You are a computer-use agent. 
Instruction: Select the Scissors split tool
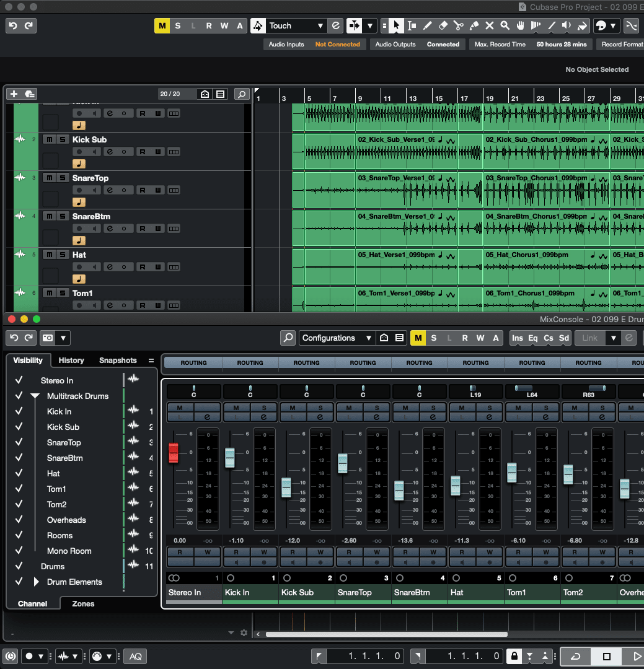pyautogui.click(x=458, y=25)
